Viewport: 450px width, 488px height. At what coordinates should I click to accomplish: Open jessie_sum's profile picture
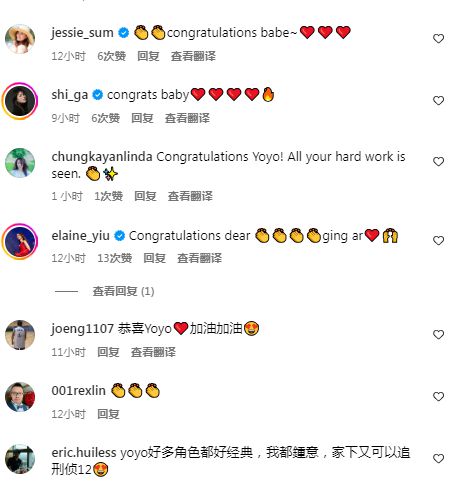20,39
